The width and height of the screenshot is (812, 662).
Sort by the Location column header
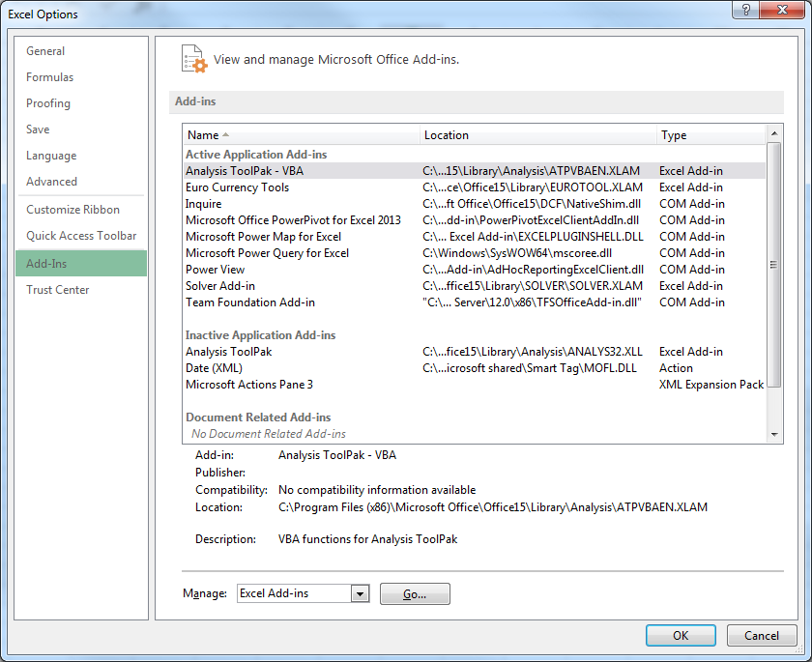point(538,135)
